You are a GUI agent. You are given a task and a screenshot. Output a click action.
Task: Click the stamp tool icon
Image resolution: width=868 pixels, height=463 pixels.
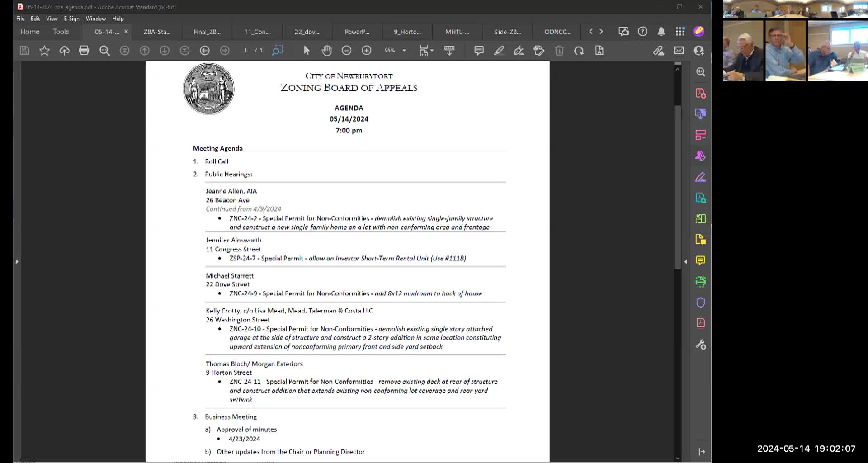pos(539,51)
